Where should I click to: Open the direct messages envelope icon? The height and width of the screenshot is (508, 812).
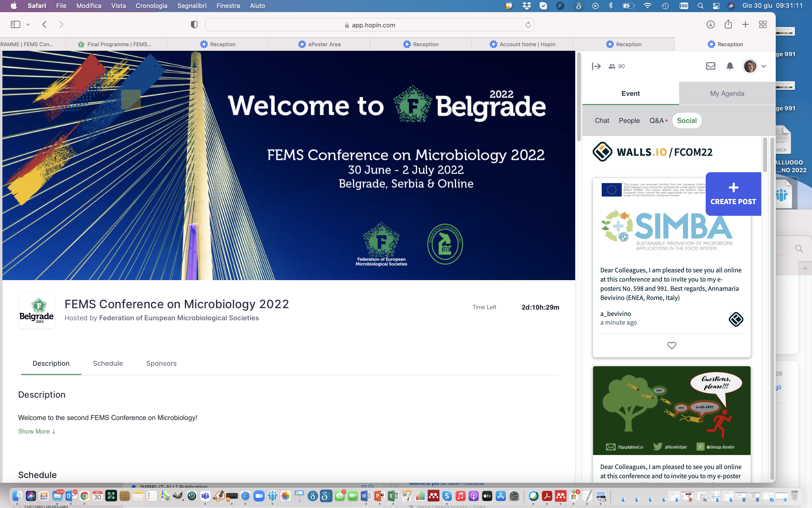point(710,66)
